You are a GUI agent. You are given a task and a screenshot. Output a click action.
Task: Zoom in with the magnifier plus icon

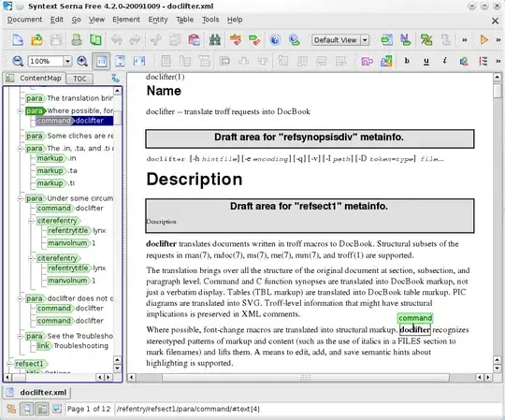(x=82, y=61)
